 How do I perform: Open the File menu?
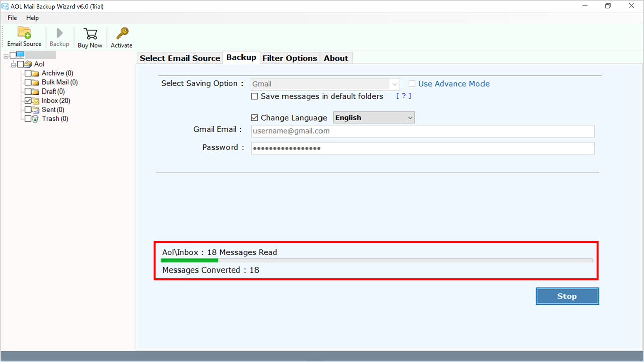click(12, 18)
